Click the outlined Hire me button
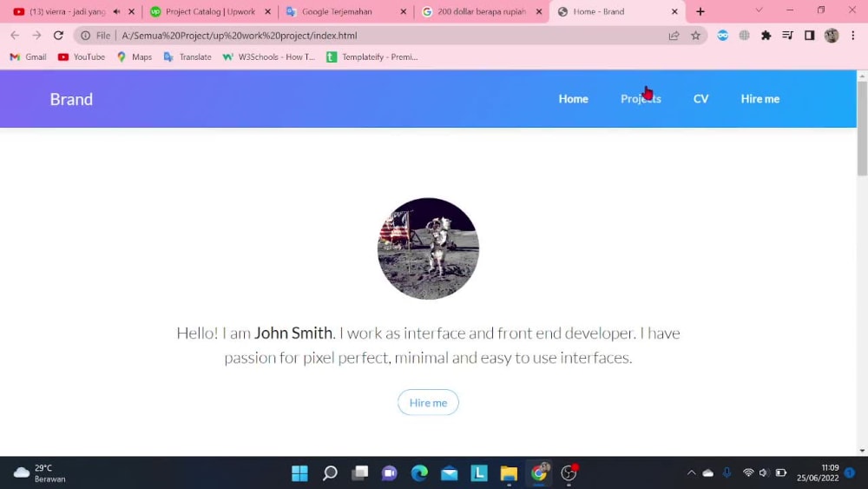868x489 pixels. click(428, 403)
